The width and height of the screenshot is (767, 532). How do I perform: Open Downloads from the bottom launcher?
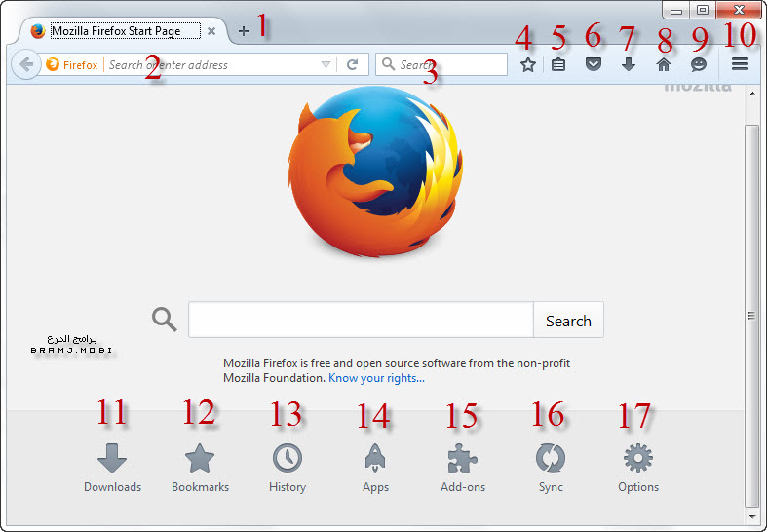pyautogui.click(x=112, y=468)
